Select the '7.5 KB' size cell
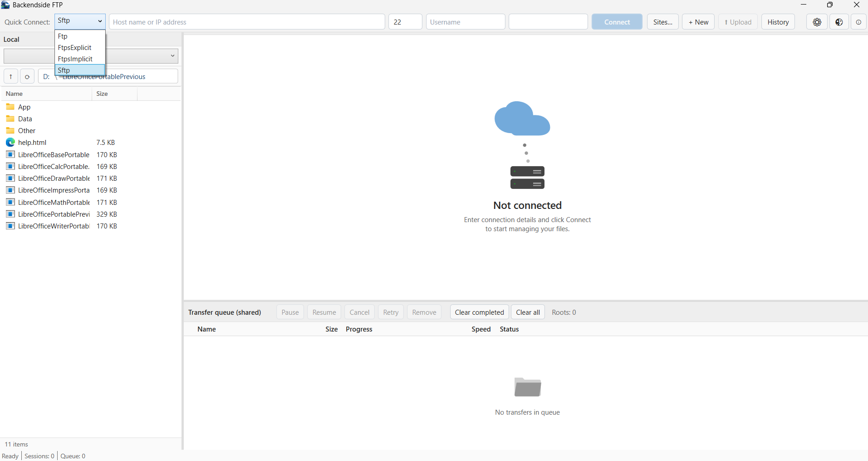Image resolution: width=868 pixels, height=461 pixels. [x=106, y=142]
